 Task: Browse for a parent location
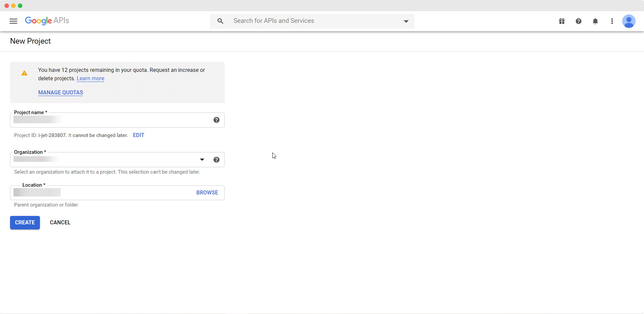click(207, 192)
